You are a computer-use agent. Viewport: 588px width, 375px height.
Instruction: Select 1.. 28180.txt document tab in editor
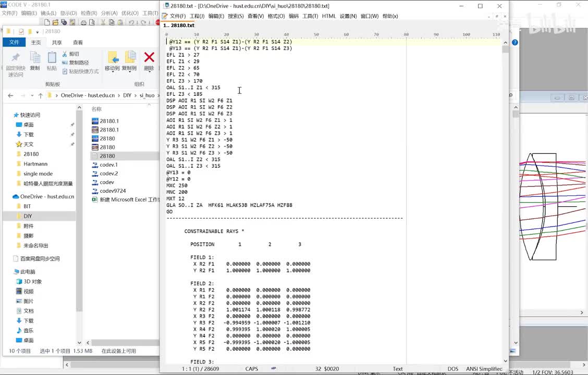(x=179, y=26)
